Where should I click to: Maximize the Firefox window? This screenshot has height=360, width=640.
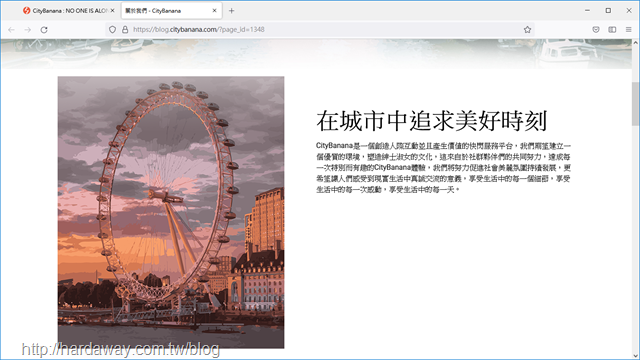[x=608, y=11]
